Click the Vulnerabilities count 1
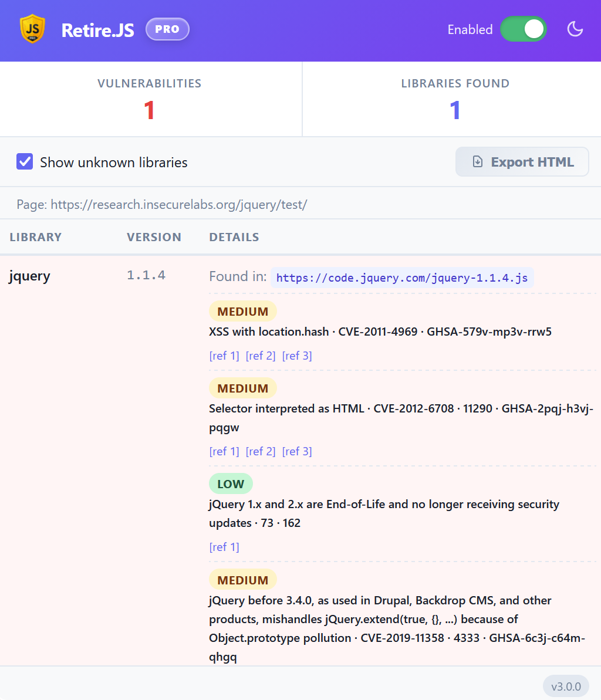Screen dimensions: 601x700 pyautogui.click(x=149, y=110)
